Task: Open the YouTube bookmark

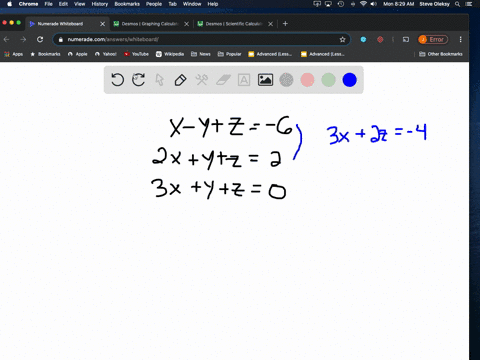Action: click(136, 54)
